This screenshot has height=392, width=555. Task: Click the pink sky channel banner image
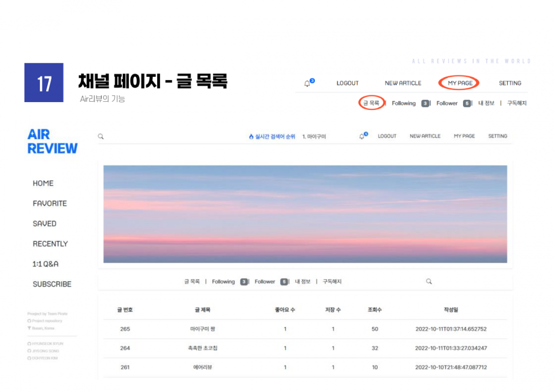click(x=305, y=214)
